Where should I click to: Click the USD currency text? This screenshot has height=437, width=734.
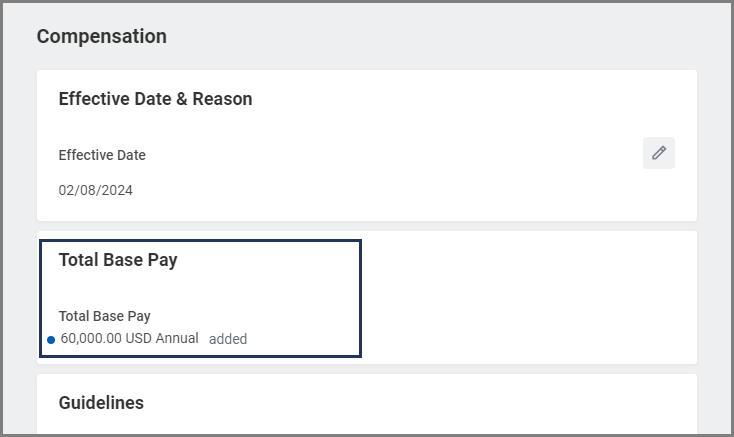[x=139, y=339]
